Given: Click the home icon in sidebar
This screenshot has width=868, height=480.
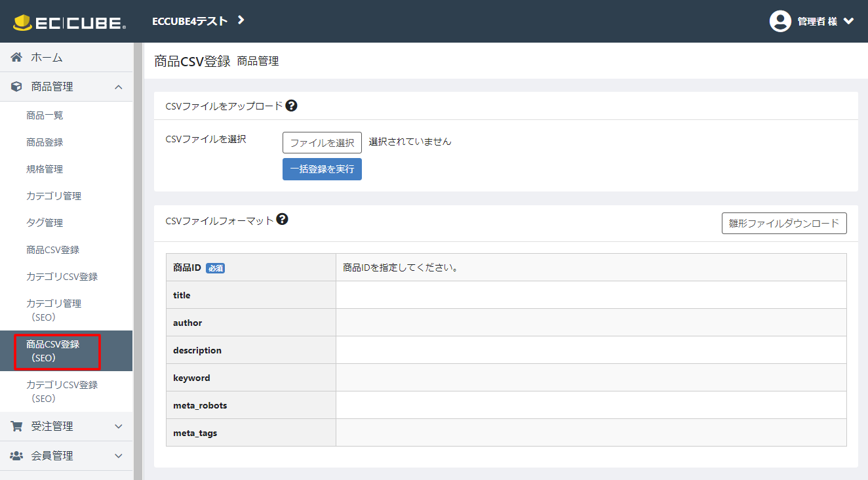Looking at the screenshot, I should point(16,58).
